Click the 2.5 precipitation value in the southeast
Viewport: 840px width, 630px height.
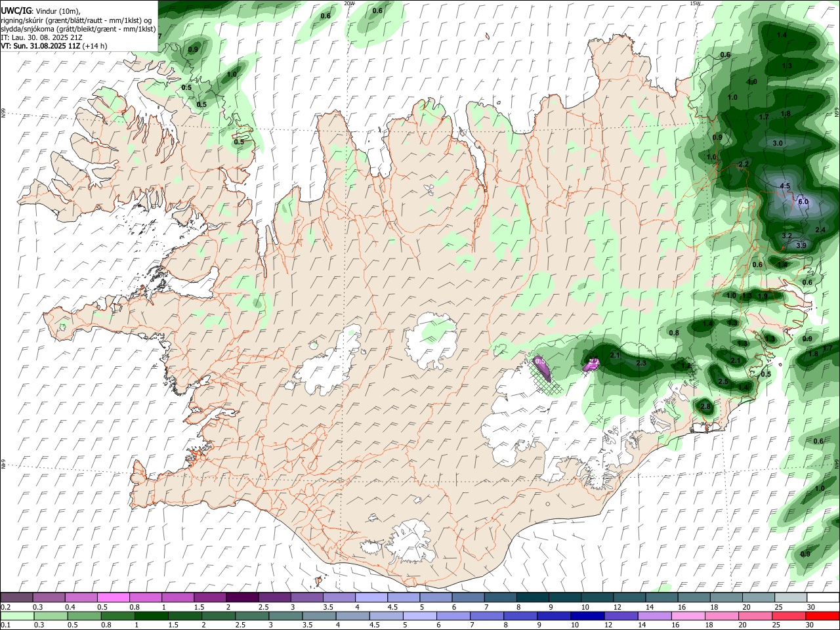[x=723, y=381]
